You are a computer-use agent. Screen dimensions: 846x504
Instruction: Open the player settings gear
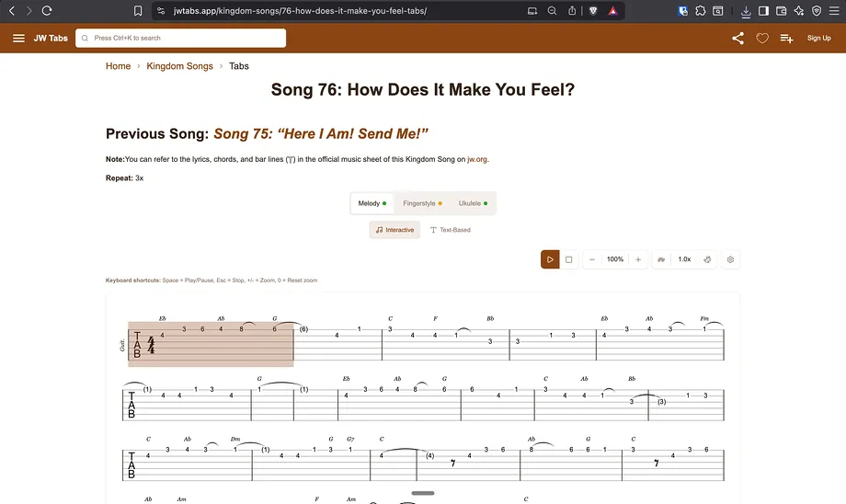(730, 259)
